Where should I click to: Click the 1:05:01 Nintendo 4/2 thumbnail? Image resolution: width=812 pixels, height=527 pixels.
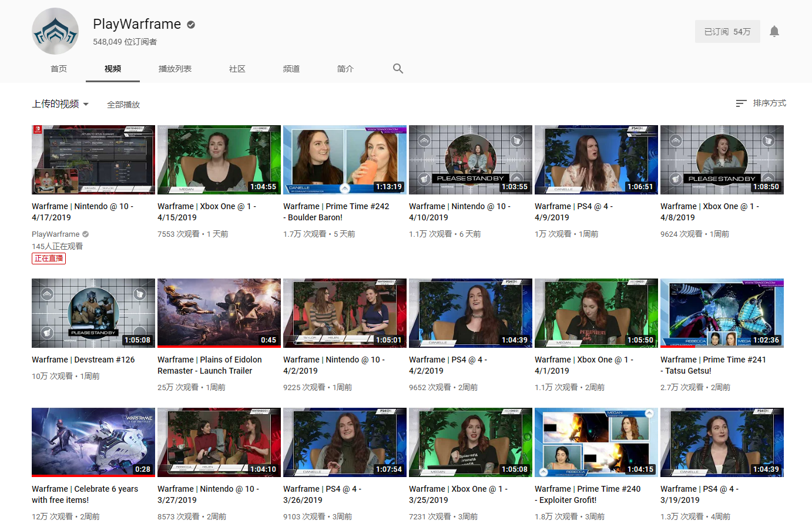pos(345,313)
